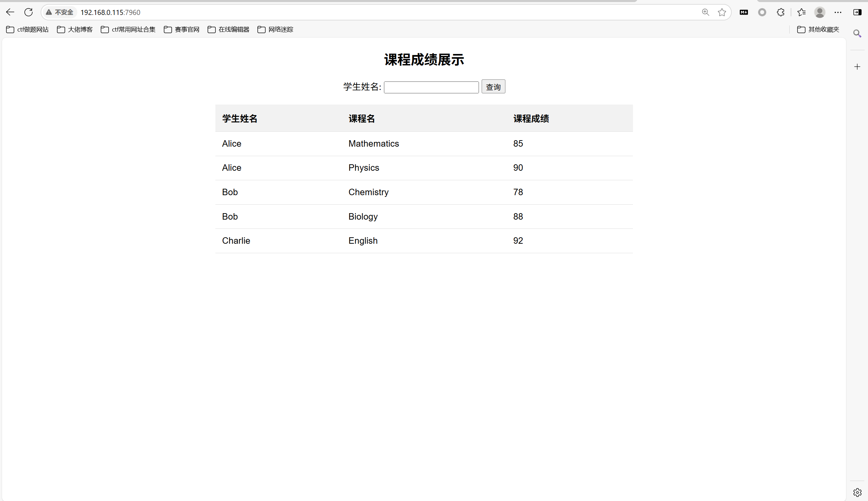Open the 其他收藏夹 folder

pyautogui.click(x=818, y=30)
